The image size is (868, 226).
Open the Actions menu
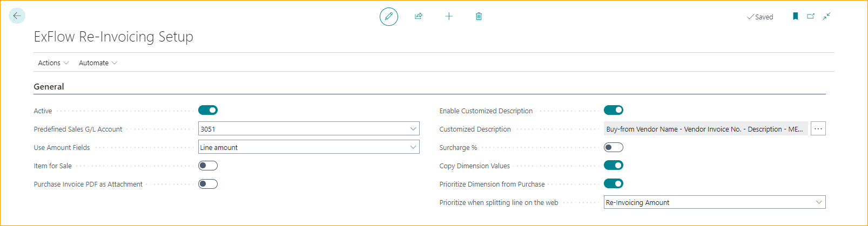pyautogui.click(x=53, y=63)
